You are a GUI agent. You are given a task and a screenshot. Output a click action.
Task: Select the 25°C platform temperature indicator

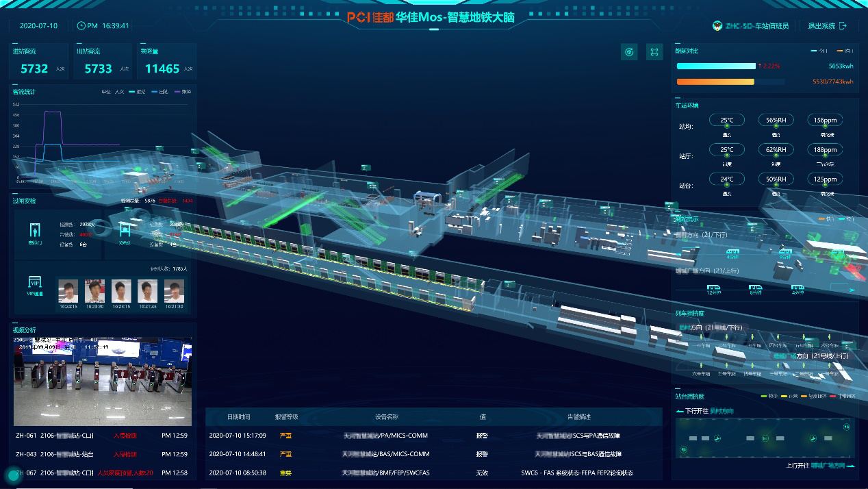(x=726, y=121)
